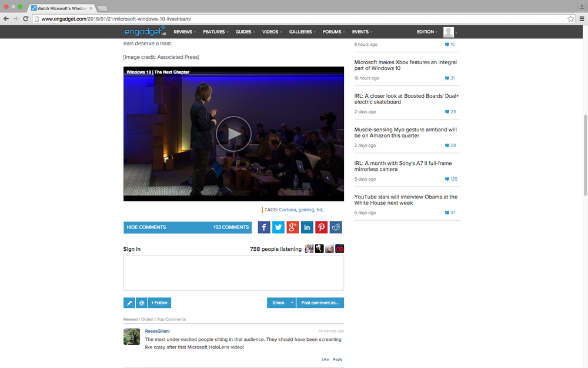
Task: Open YouTube stars interview Obama article
Action: click(x=406, y=200)
